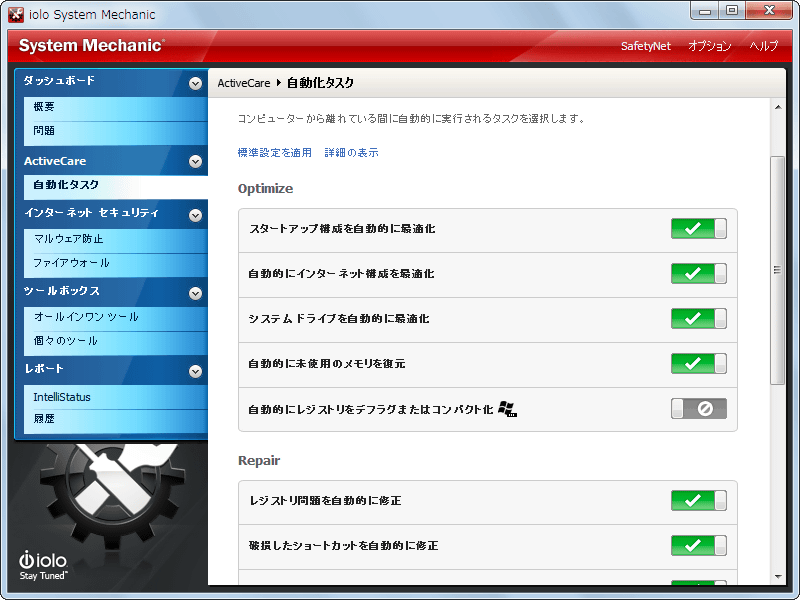Click the Repair section heading
800x600 pixels.
(259, 461)
